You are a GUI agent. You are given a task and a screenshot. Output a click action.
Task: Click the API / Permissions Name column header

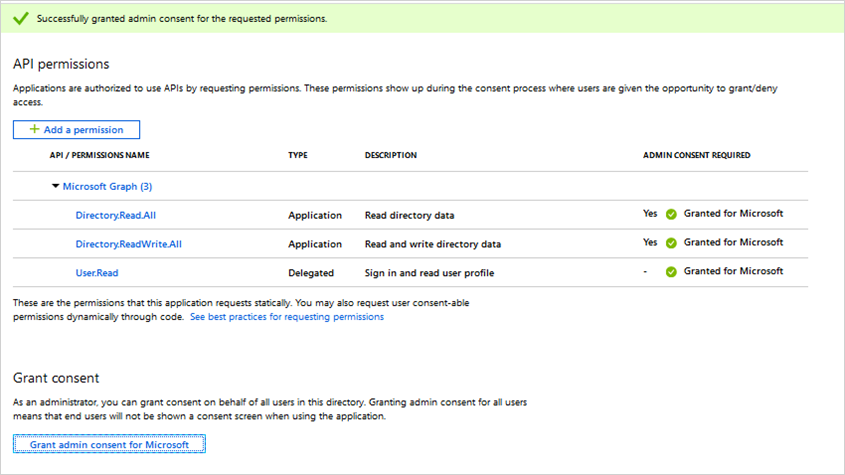(x=100, y=155)
